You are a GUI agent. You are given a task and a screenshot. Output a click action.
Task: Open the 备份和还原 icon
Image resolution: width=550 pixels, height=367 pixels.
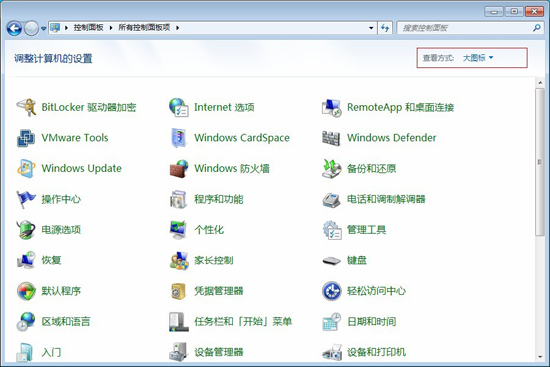click(331, 168)
